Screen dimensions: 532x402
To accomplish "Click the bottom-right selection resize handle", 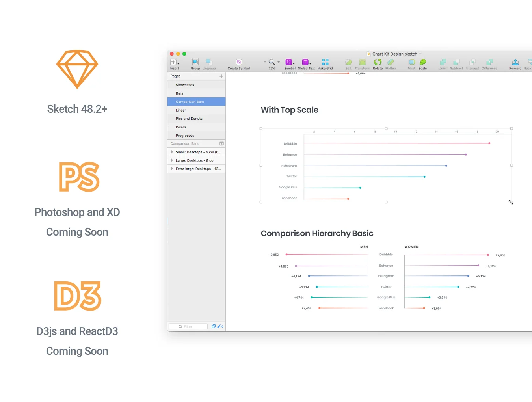I will point(511,202).
